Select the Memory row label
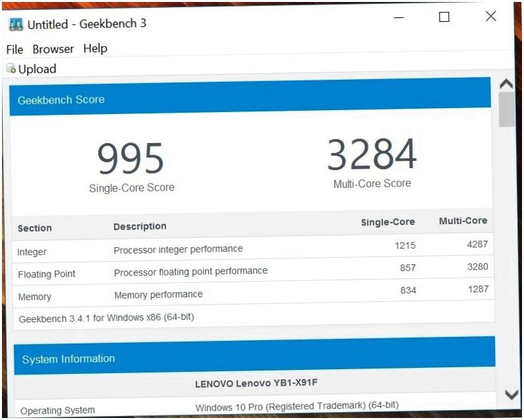The height and width of the screenshot is (420, 524). pyautogui.click(x=35, y=297)
